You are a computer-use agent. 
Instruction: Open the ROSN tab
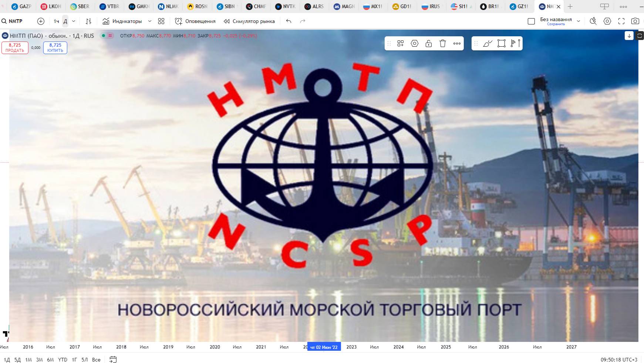click(198, 6)
